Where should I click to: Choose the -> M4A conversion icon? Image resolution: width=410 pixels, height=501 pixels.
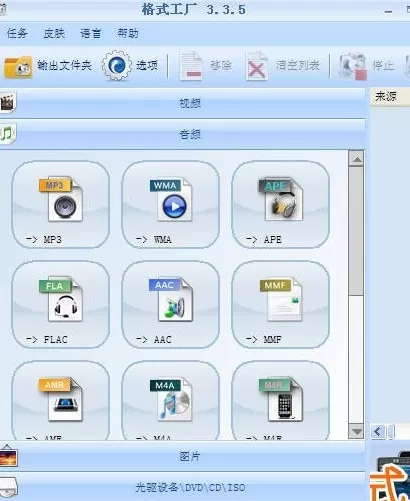coord(171,400)
